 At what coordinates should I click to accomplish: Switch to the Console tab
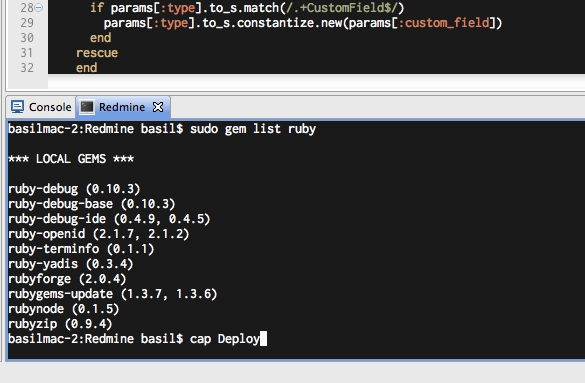pos(41,107)
